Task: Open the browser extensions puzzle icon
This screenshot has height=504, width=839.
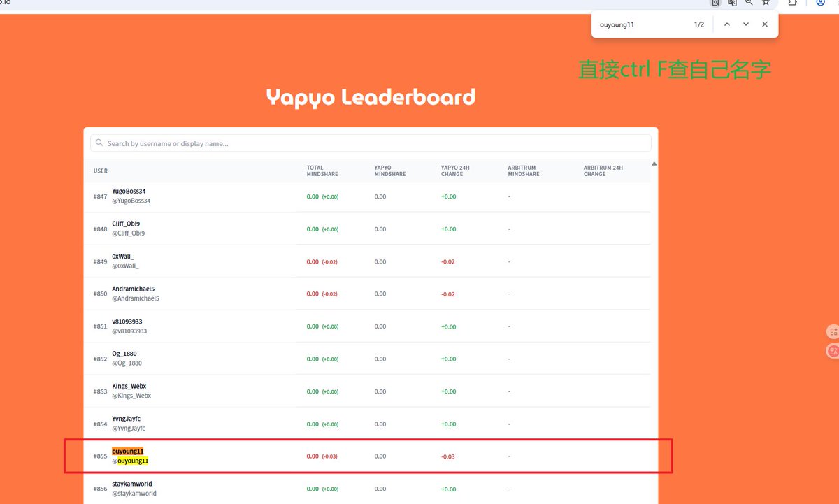Action: tap(793, 3)
